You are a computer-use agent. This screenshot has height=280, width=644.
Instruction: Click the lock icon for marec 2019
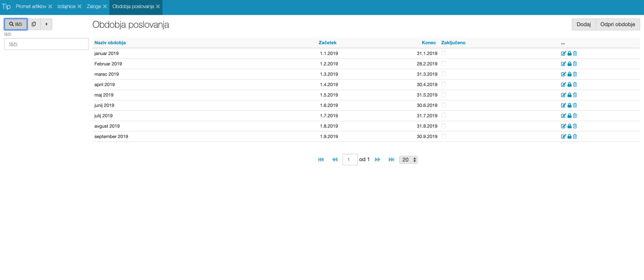570,74
